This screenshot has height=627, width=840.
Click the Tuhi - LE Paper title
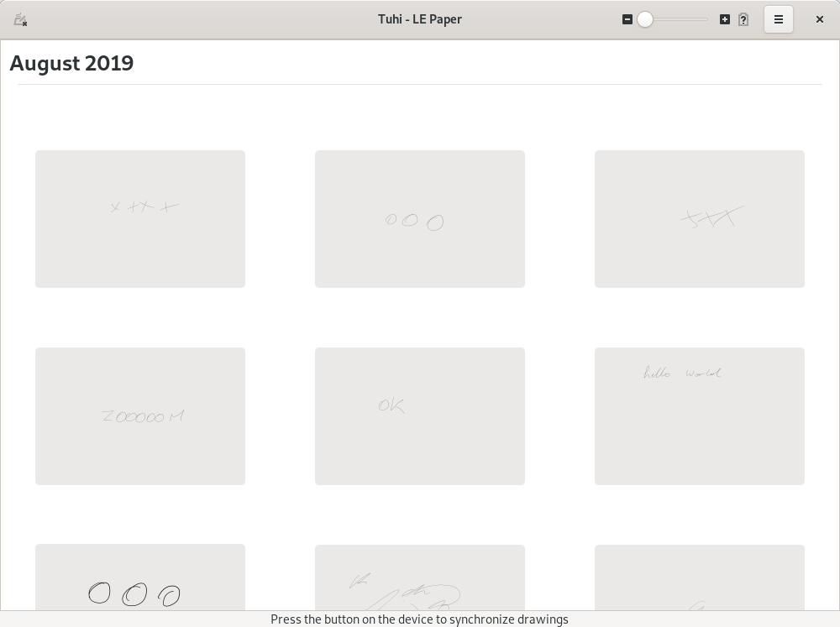(420, 19)
